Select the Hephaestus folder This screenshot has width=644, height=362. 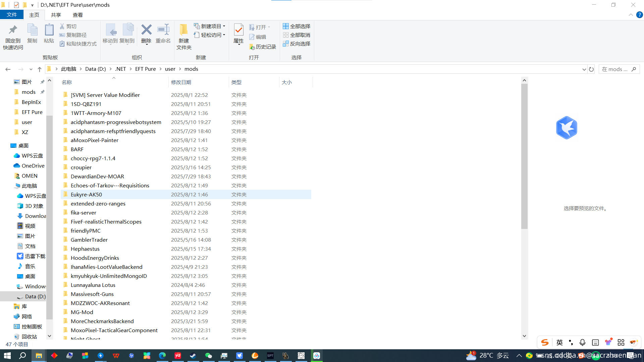[186, 249]
